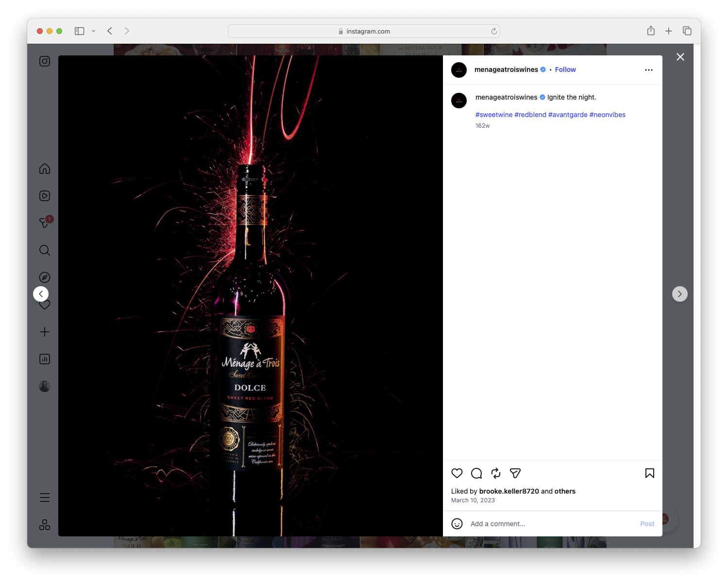Screen dimensions: 728x584
Task: Follow menageatroiswines
Action: (565, 69)
